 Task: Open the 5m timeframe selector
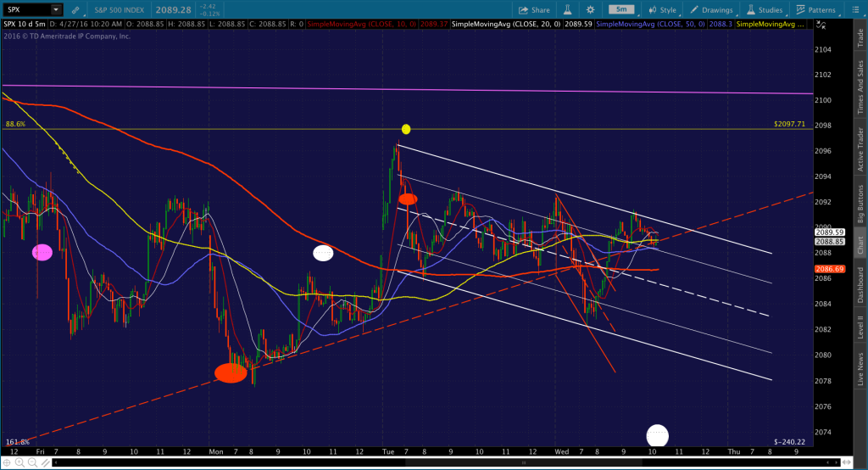pos(622,9)
